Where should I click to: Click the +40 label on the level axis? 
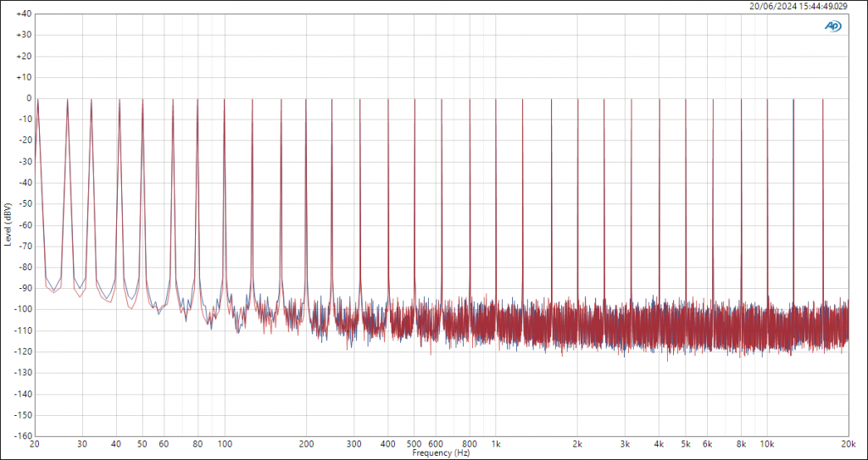coord(23,14)
